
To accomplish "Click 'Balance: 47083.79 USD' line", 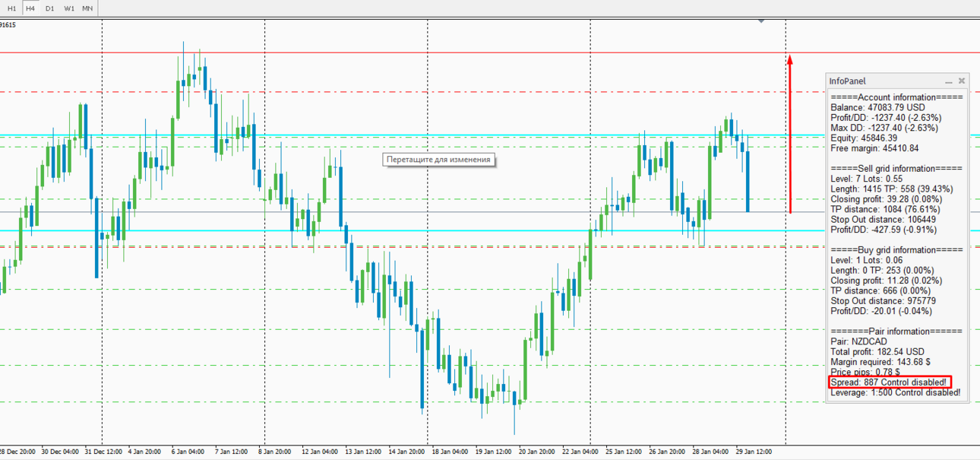I will 878,108.
